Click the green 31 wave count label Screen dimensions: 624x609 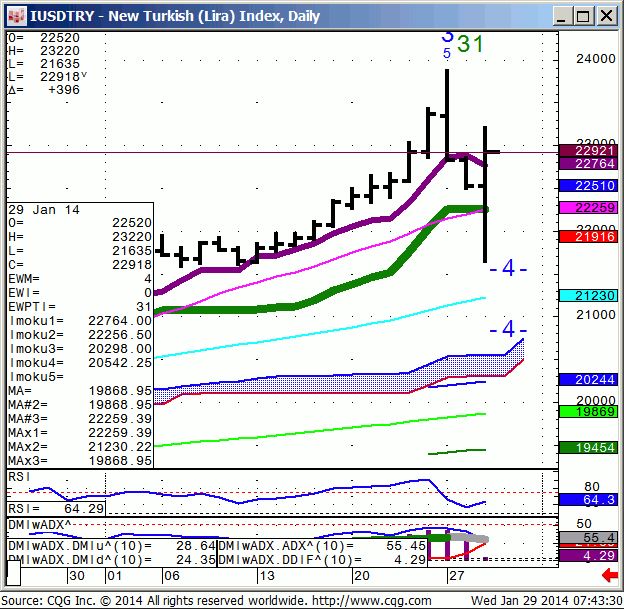point(471,43)
